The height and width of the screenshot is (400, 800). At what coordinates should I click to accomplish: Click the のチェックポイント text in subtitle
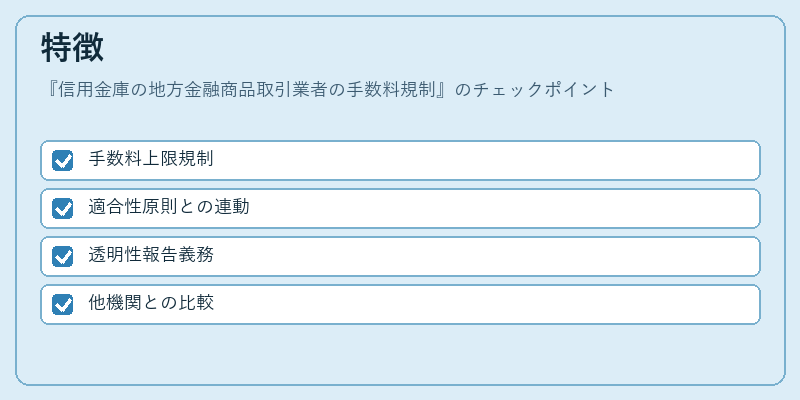point(534,90)
